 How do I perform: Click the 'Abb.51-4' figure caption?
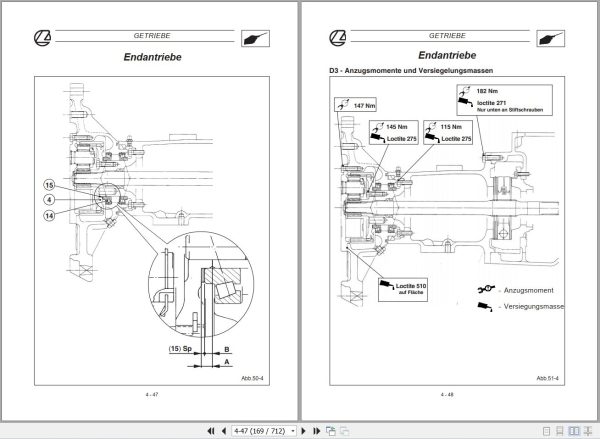(548, 378)
